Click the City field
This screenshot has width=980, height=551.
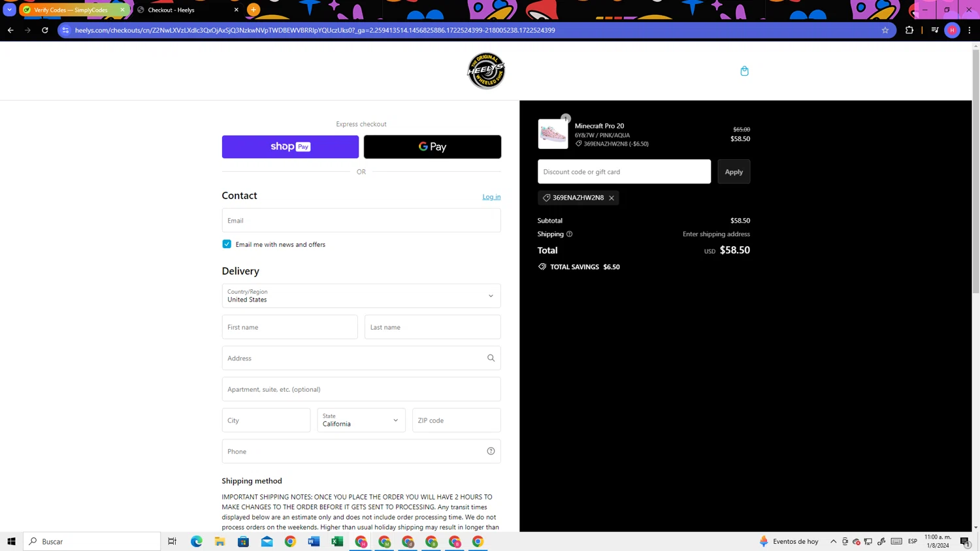[x=266, y=420]
